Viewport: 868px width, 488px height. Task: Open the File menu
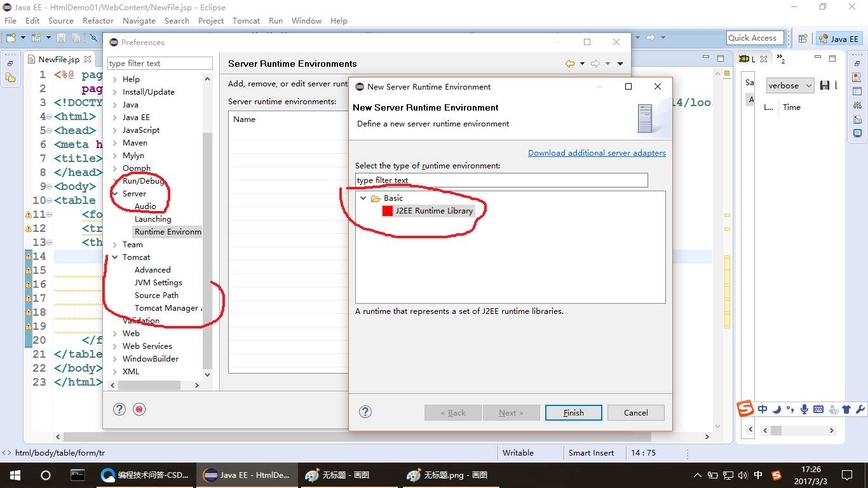(11, 20)
